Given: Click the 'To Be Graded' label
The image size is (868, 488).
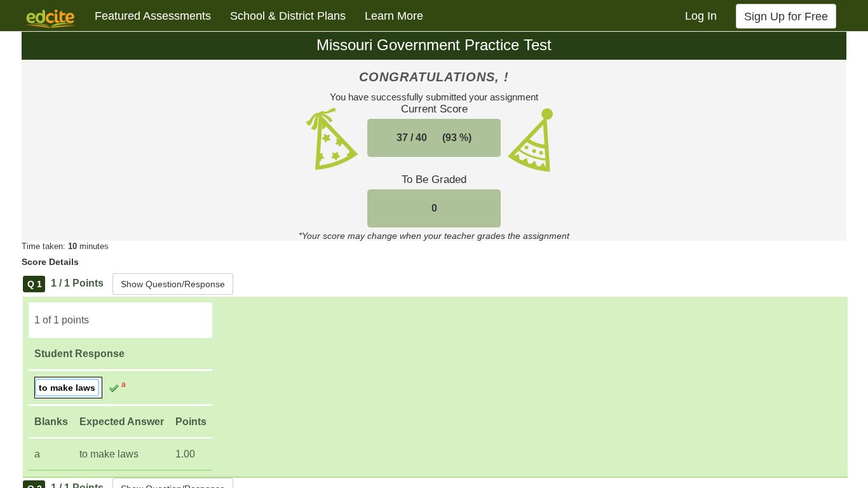Looking at the screenshot, I should tap(434, 179).
